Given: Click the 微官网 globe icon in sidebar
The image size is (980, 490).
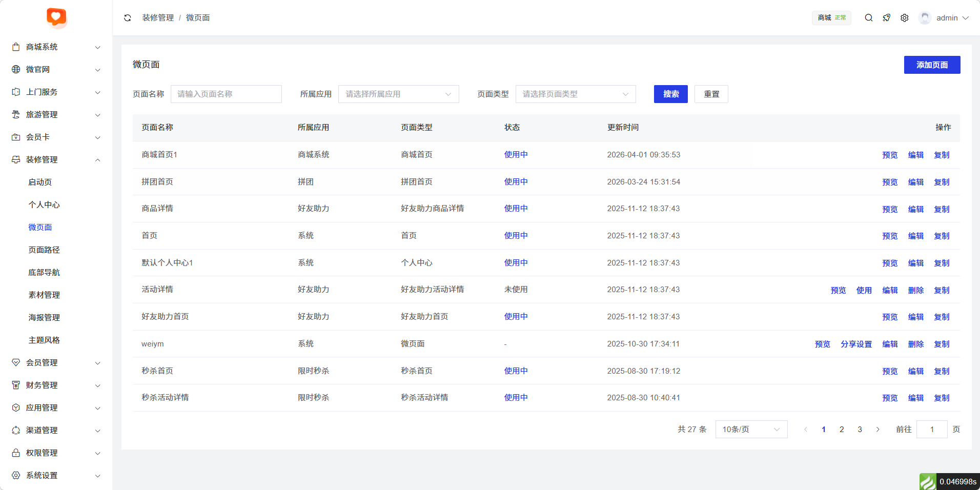Looking at the screenshot, I should click(16, 70).
